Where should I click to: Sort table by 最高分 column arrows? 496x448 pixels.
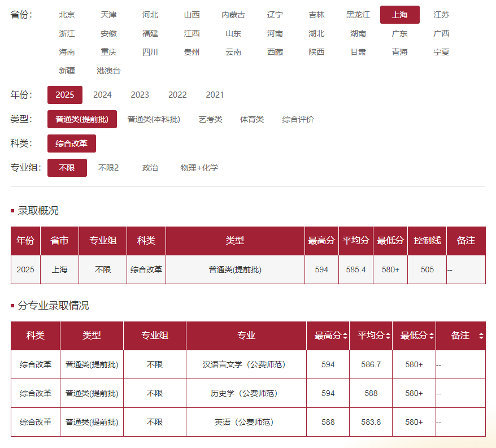(x=345, y=336)
